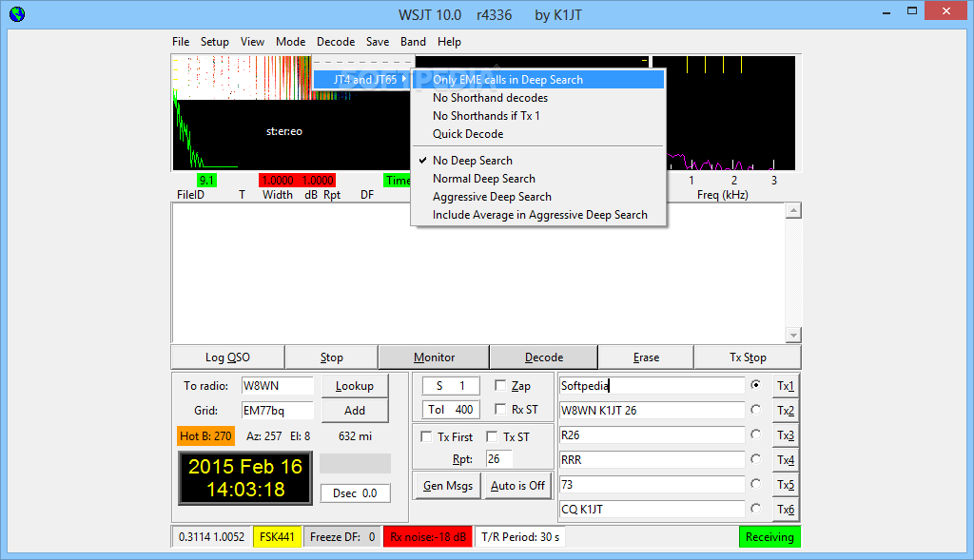This screenshot has height=560, width=974.
Task: Expand the JT4 and JT65 submenu
Action: click(x=362, y=80)
